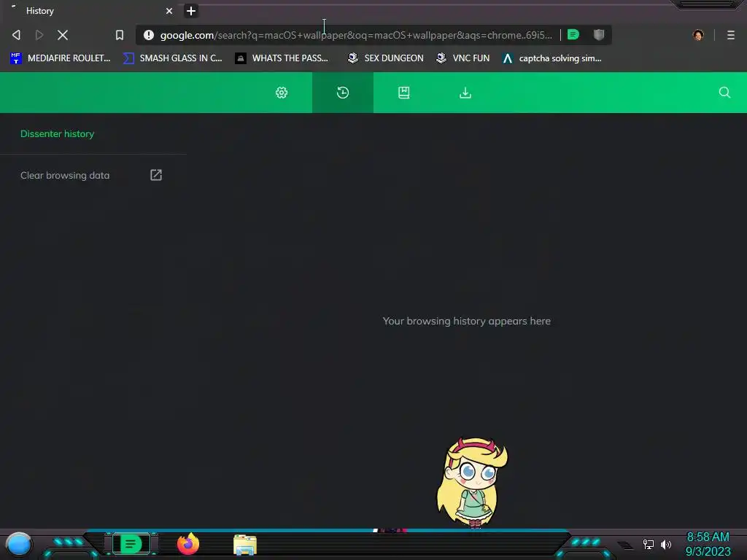Click 'Your browsing history appears here' text
747x560 pixels.
pyautogui.click(x=466, y=321)
